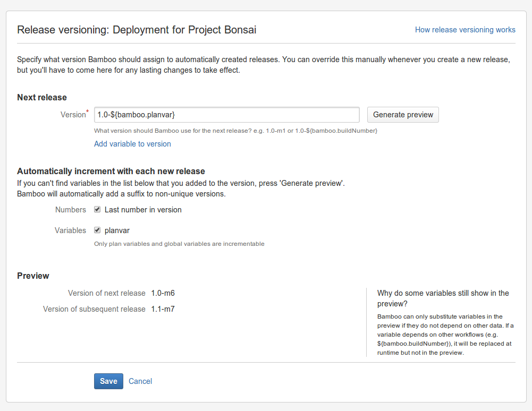Viewport: 532px width, 411px height.
Task: Click inside the Version input field
Action: [226, 115]
